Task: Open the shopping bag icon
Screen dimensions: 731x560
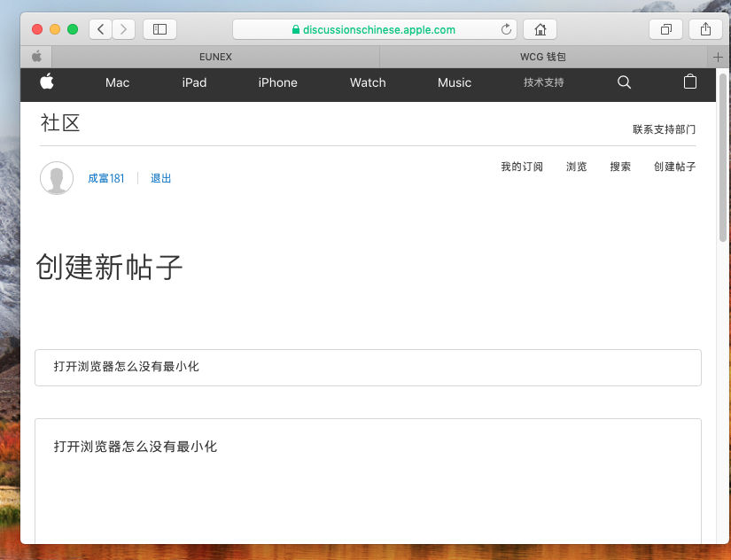Action: [x=690, y=82]
